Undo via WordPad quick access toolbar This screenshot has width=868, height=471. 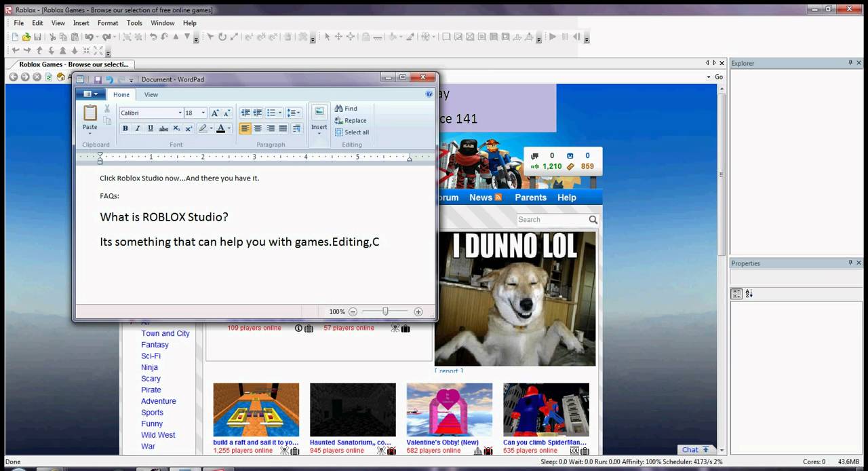(x=109, y=79)
